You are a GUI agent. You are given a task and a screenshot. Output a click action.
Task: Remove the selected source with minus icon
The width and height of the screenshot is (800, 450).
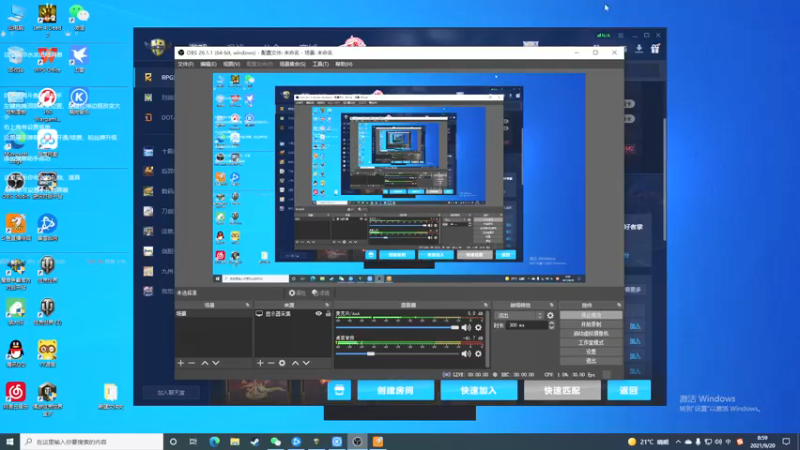click(x=271, y=363)
